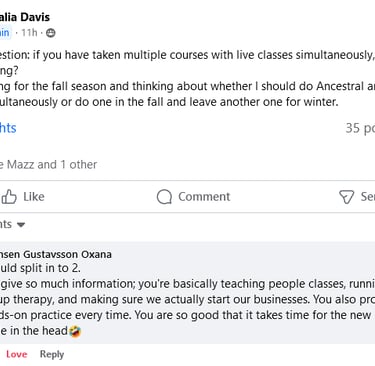Open the 35 post reach count
375x366 pixels.
pos(360,128)
